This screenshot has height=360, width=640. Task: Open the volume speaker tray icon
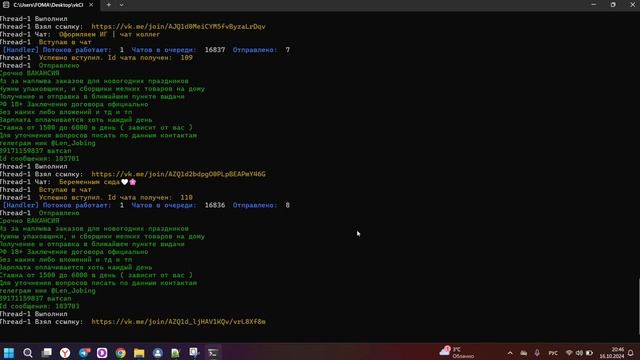579,353
